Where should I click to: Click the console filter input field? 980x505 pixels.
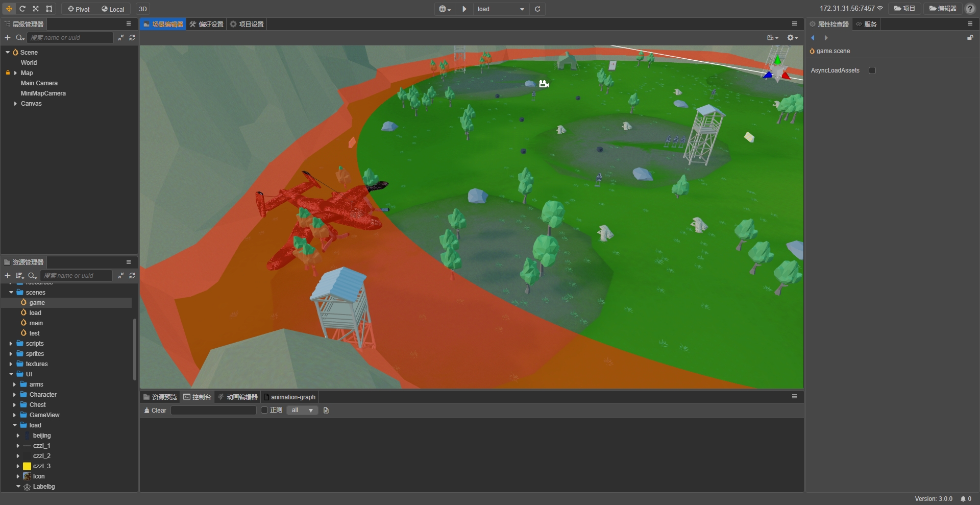pos(213,410)
